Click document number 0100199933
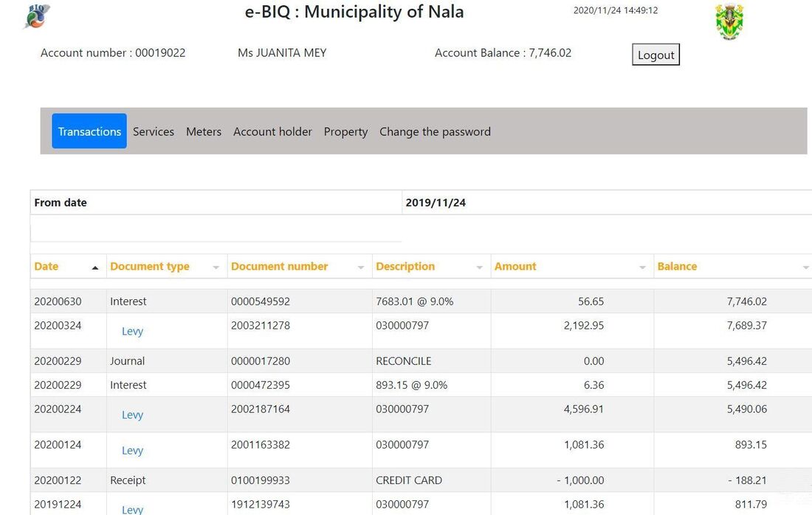812x515 pixels. 261,480
